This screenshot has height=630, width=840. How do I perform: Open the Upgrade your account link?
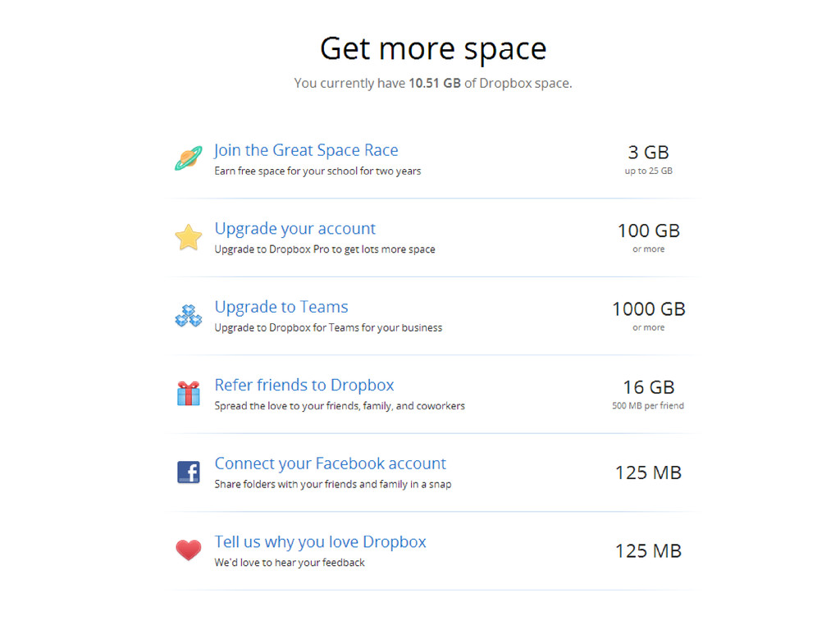click(x=295, y=229)
